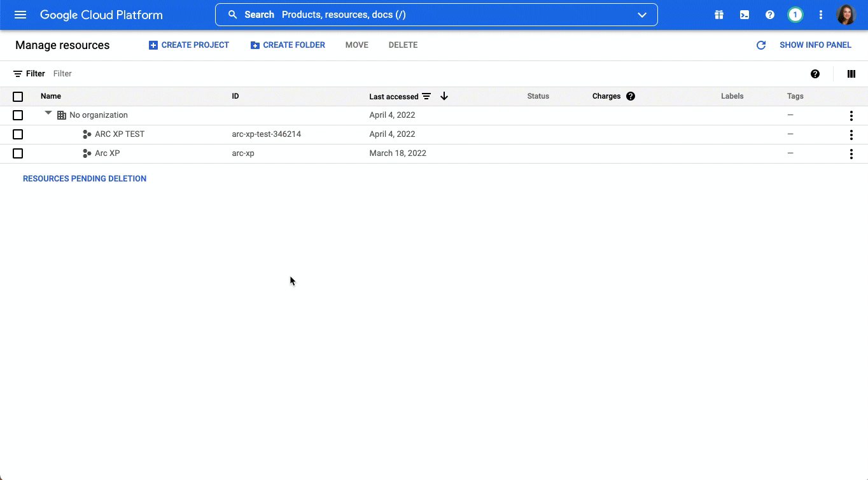Click the Charges column header
The height and width of the screenshot is (480, 868).
coord(606,96)
